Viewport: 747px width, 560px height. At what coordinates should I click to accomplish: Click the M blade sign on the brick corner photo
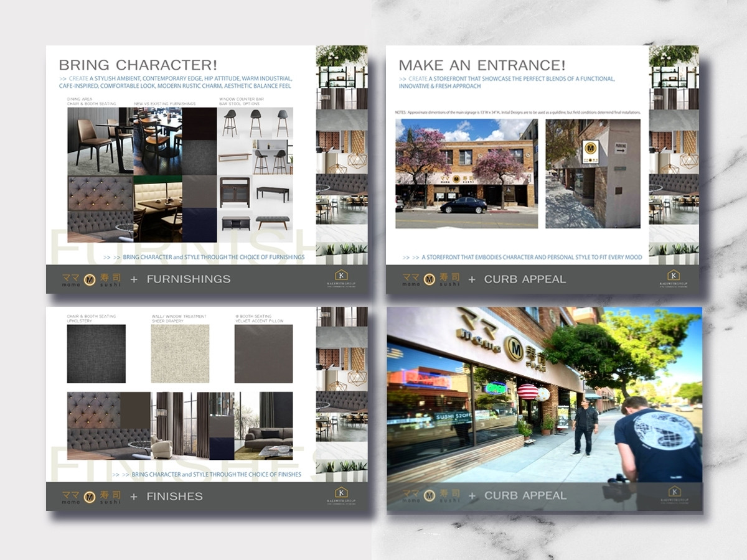pos(590,150)
